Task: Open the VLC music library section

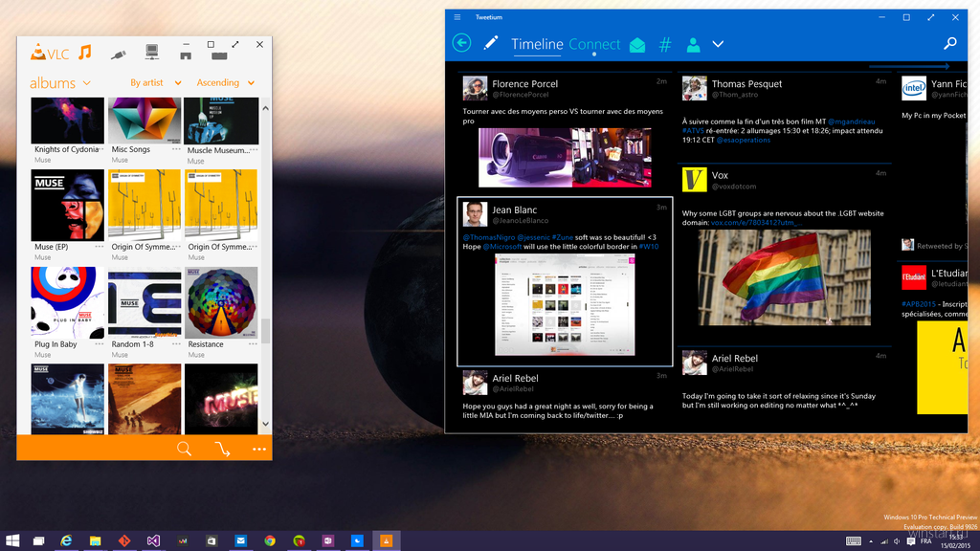Action: (85, 53)
